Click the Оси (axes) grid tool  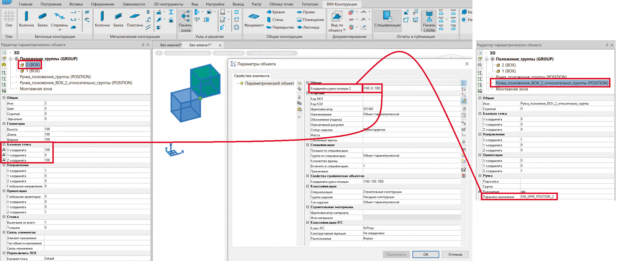pos(9,19)
